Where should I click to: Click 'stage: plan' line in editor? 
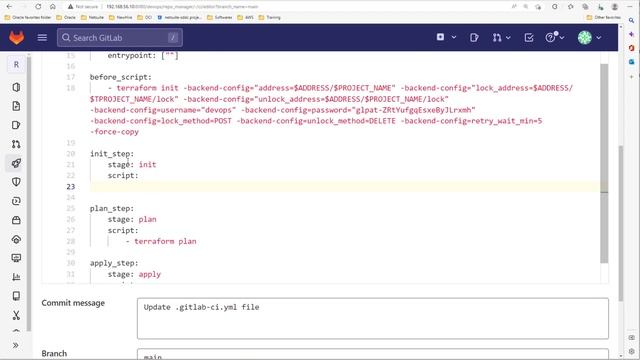[x=132, y=219]
